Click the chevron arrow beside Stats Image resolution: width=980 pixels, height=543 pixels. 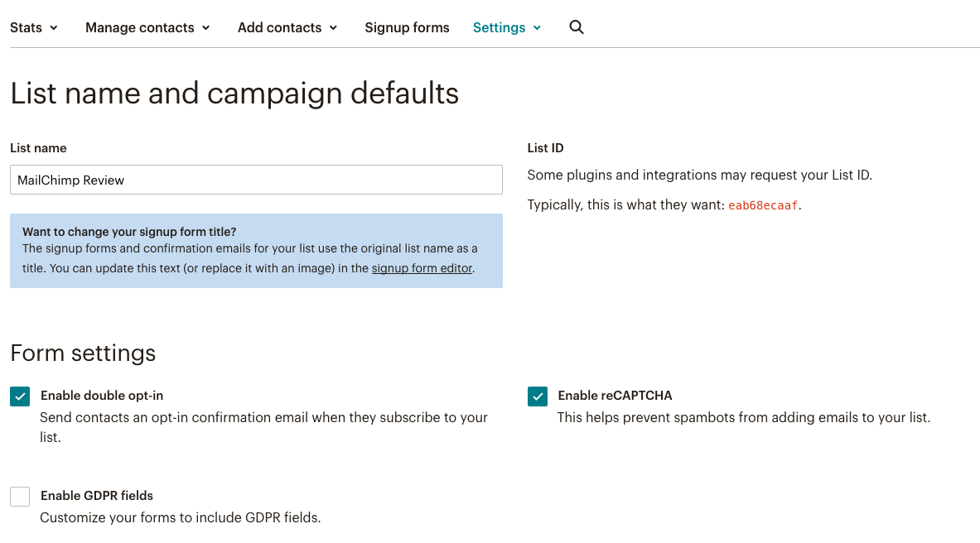pyautogui.click(x=54, y=28)
